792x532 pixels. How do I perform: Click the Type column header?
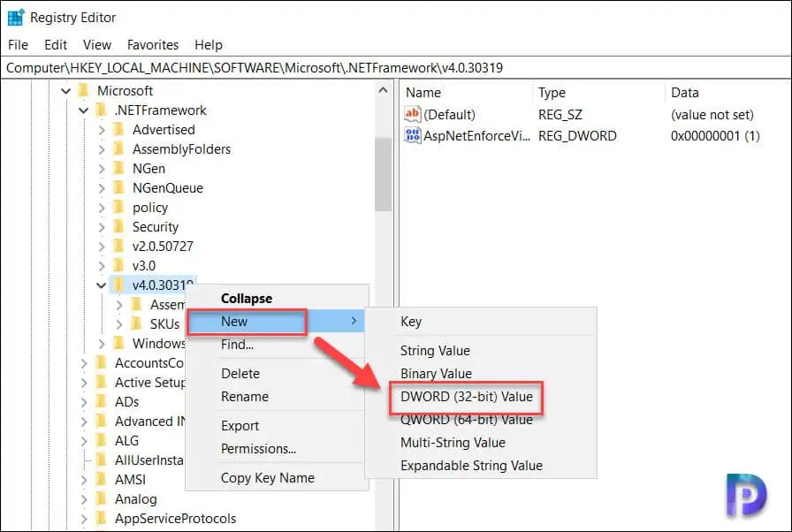[x=552, y=93]
